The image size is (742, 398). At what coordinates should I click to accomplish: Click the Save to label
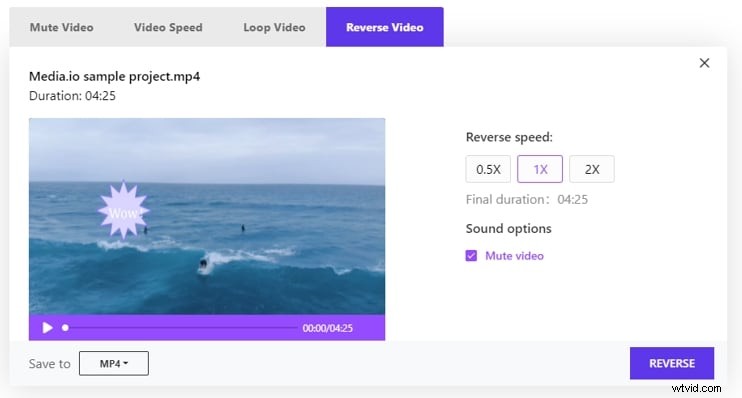50,363
